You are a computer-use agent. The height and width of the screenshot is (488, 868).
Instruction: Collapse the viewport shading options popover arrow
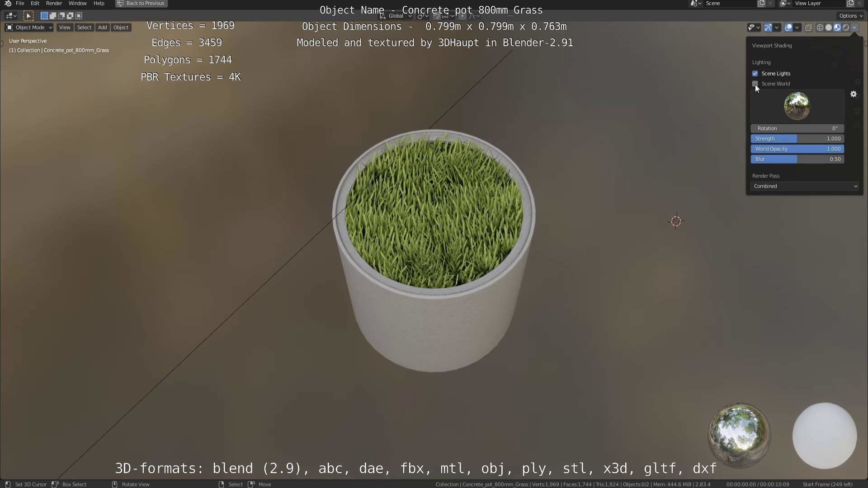click(x=854, y=28)
